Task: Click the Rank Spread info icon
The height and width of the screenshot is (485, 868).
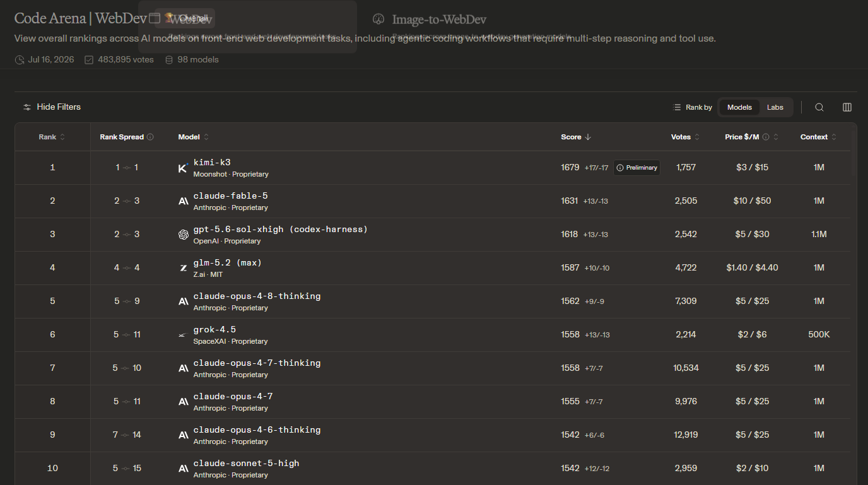Action: [150, 137]
